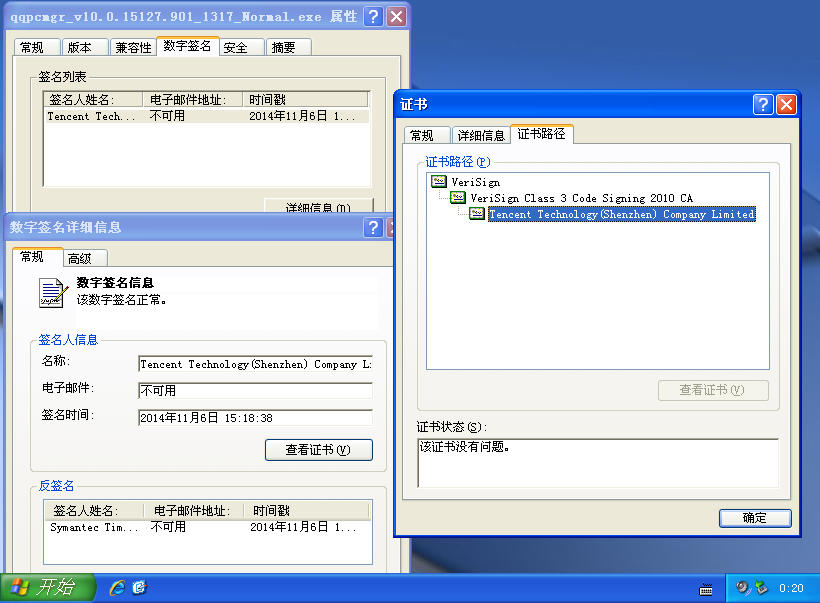Click the 电子邮件 field showing 不可用

255,391
